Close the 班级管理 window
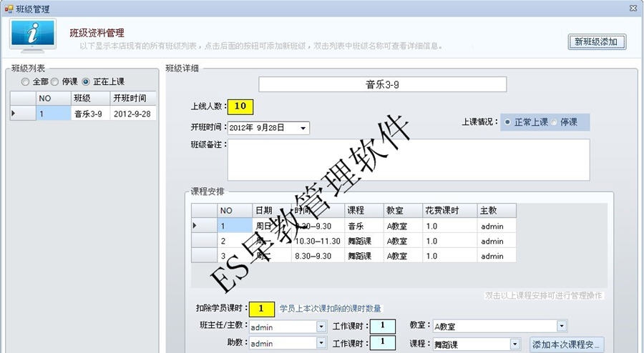Screen dimensions: 644x353 click(x=633, y=8)
